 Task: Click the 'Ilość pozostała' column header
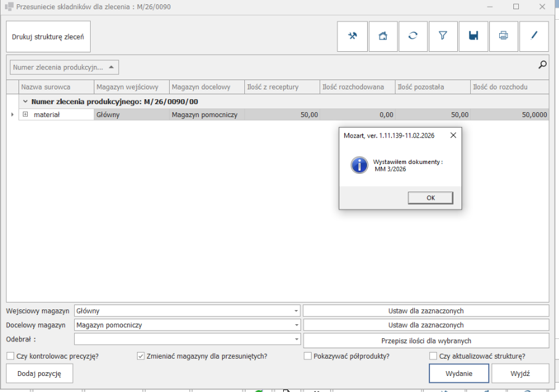click(432, 87)
